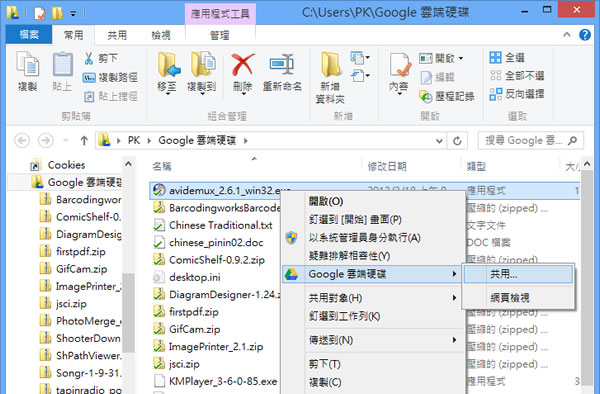Screen dimensions: 600x394
Task: Click Google 雲端硬碟 in address breadcrumb
Action: (197, 140)
